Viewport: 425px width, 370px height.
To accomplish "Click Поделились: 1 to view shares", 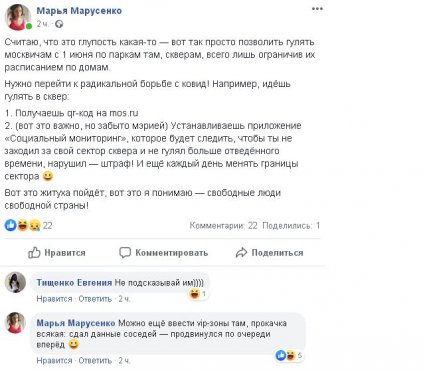I will pos(291,226).
